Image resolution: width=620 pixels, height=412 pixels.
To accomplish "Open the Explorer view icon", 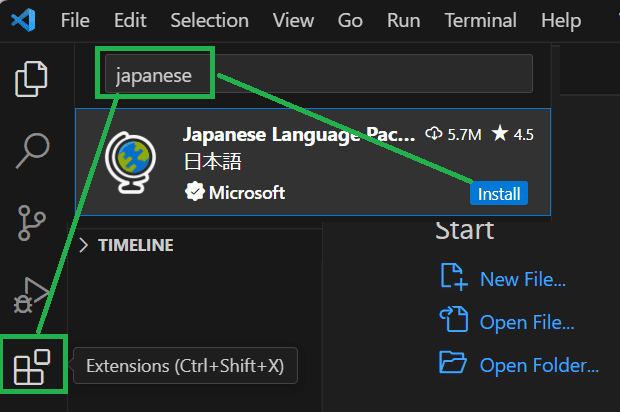I will coord(31,79).
